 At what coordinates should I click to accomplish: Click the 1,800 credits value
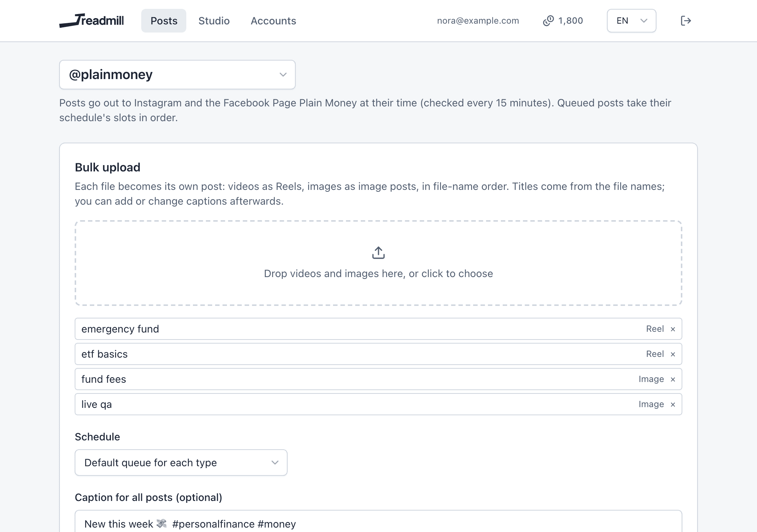click(571, 21)
